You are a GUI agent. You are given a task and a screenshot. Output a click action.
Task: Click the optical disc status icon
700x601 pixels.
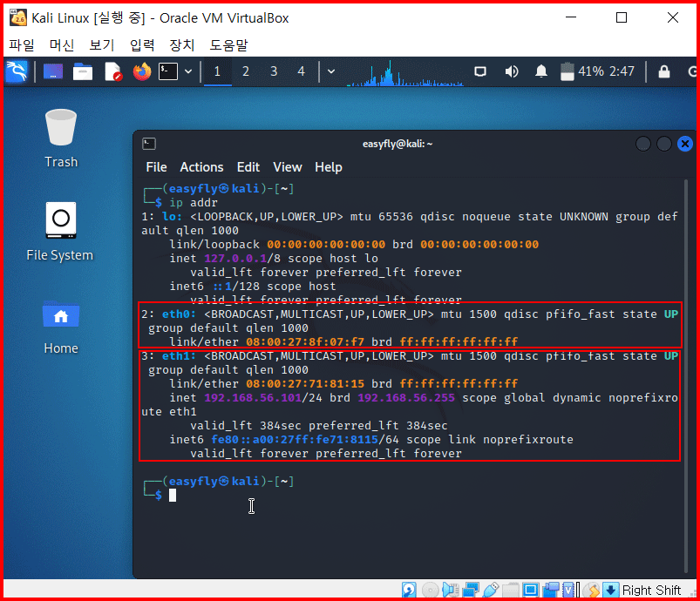431,590
